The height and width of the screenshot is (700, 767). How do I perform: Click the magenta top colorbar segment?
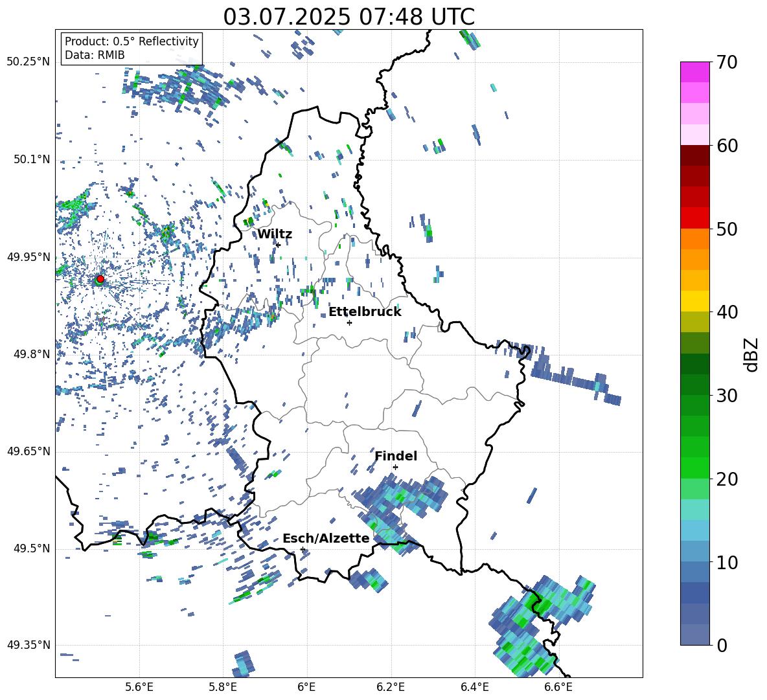tap(694, 72)
